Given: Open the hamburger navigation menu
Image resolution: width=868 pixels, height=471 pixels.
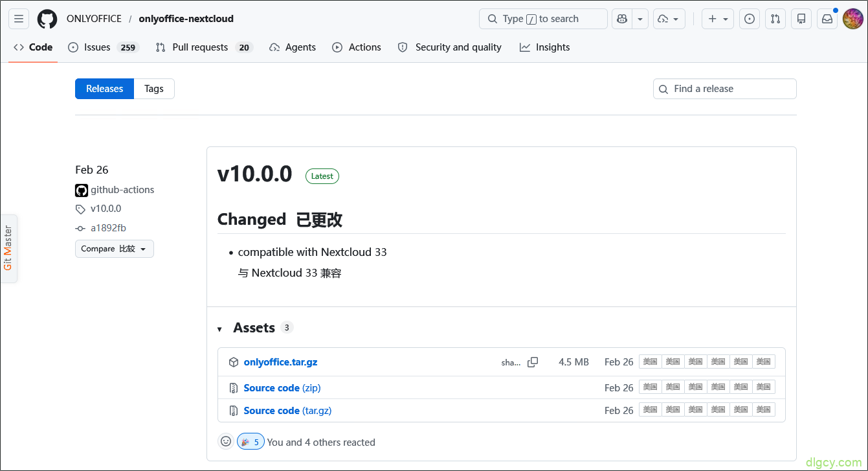Looking at the screenshot, I should [x=19, y=19].
